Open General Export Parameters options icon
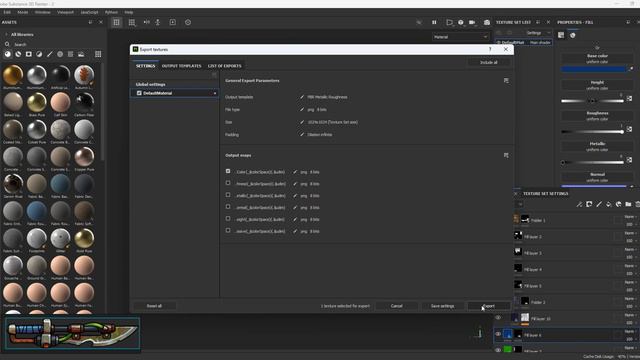The height and width of the screenshot is (360, 640). pos(506,81)
